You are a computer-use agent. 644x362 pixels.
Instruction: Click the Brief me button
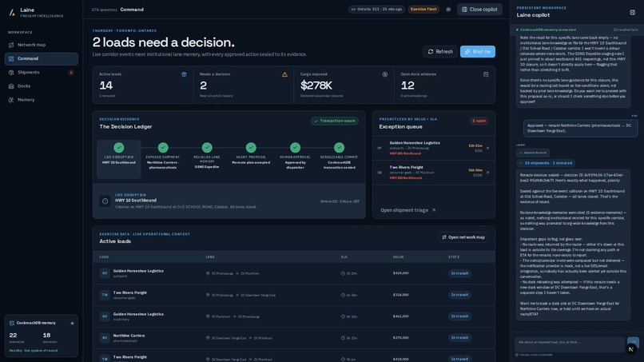[477, 52]
